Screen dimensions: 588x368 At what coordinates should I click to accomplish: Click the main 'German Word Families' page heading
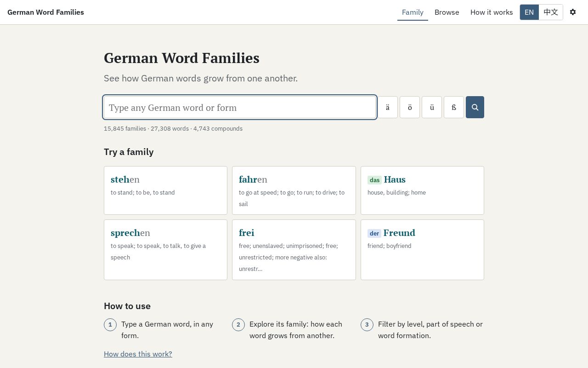[x=181, y=58]
